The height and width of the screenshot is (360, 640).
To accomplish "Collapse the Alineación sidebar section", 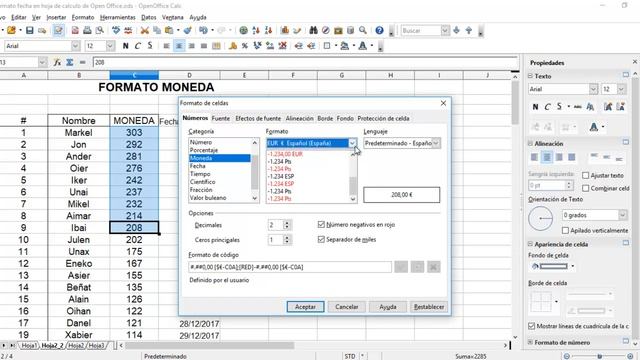I will 530,144.
